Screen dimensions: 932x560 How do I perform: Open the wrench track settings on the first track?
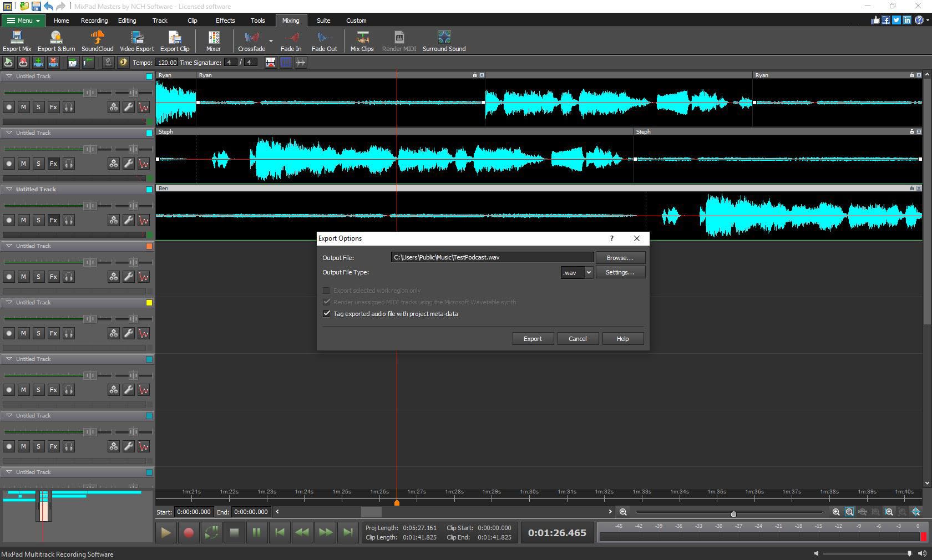pos(128,107)
